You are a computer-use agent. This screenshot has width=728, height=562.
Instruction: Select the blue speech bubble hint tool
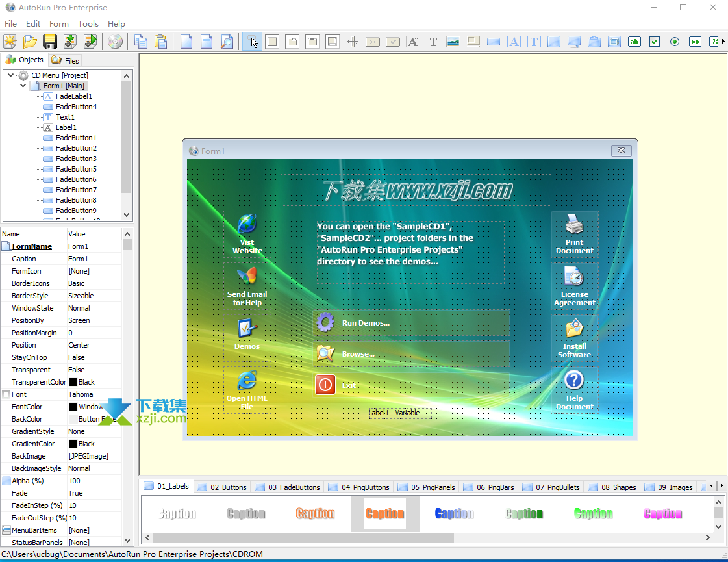(574, 42)
